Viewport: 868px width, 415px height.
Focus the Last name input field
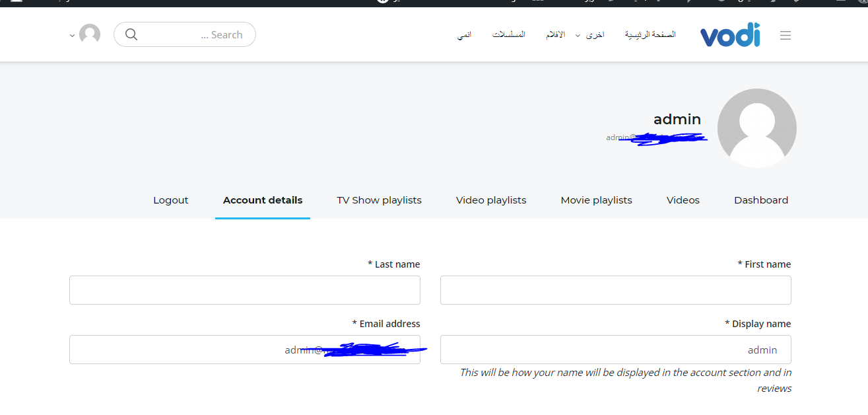point(244,290)
